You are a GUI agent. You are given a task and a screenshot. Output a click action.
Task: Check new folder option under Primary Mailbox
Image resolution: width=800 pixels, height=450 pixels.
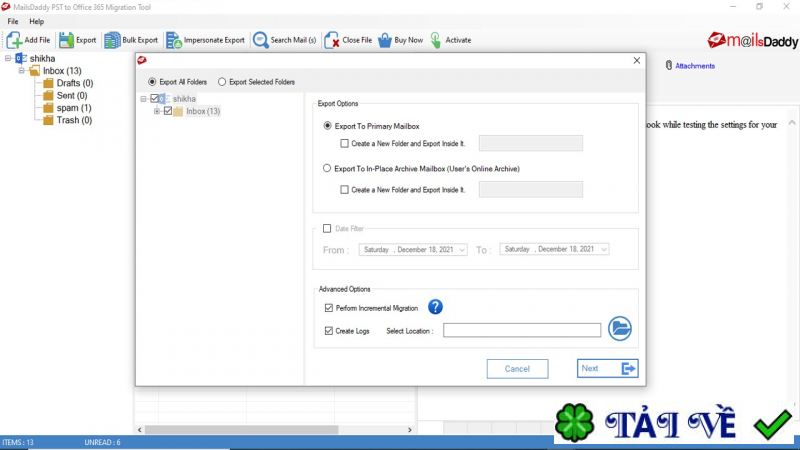(344, 143)
